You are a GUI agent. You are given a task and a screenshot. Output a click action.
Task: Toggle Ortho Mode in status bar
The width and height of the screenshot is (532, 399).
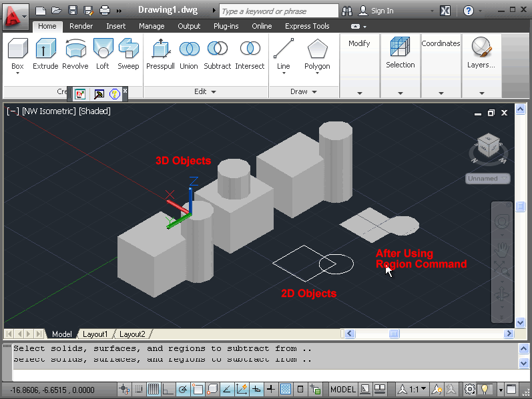click(168, 389)
